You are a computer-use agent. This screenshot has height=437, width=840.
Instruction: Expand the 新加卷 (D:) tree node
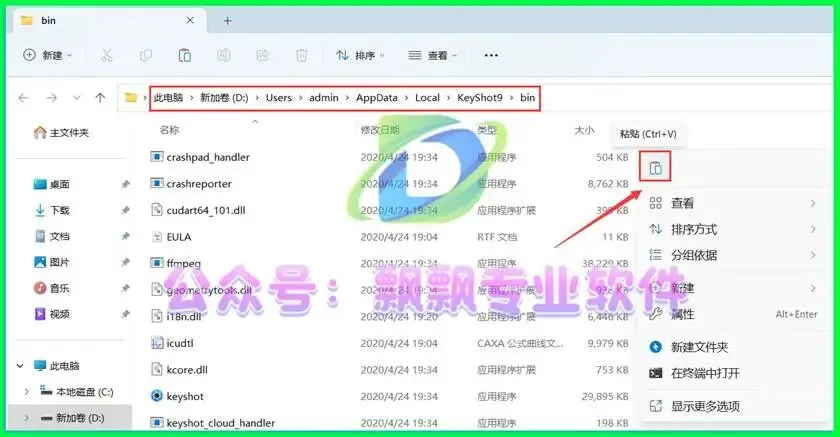26,418
